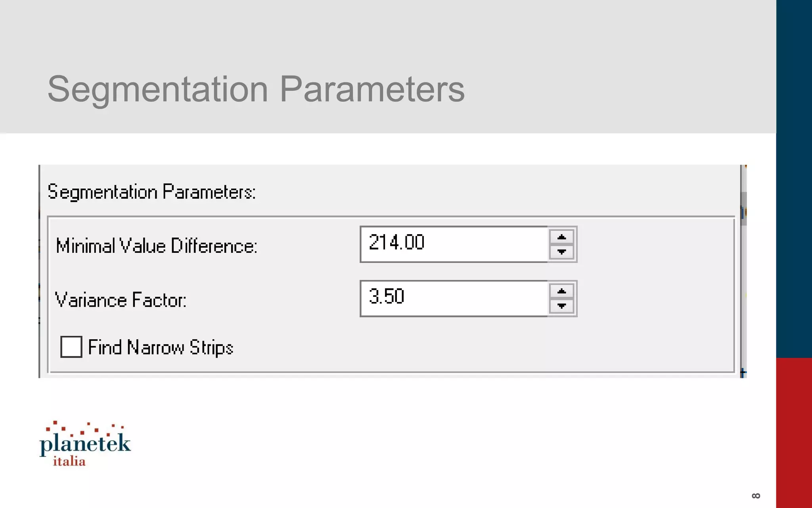Click the large Segmentation Parameters slide title

256,89
